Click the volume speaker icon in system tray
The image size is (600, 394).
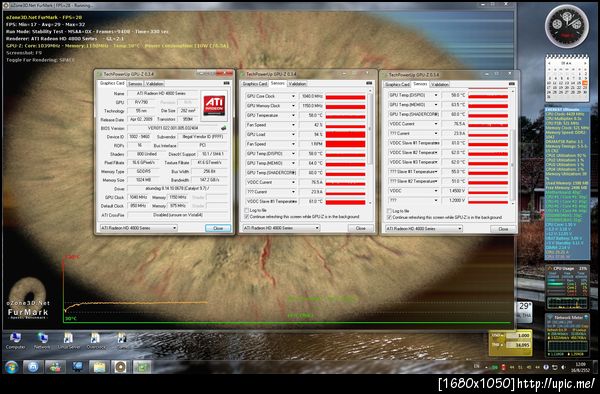pos(563,367)
